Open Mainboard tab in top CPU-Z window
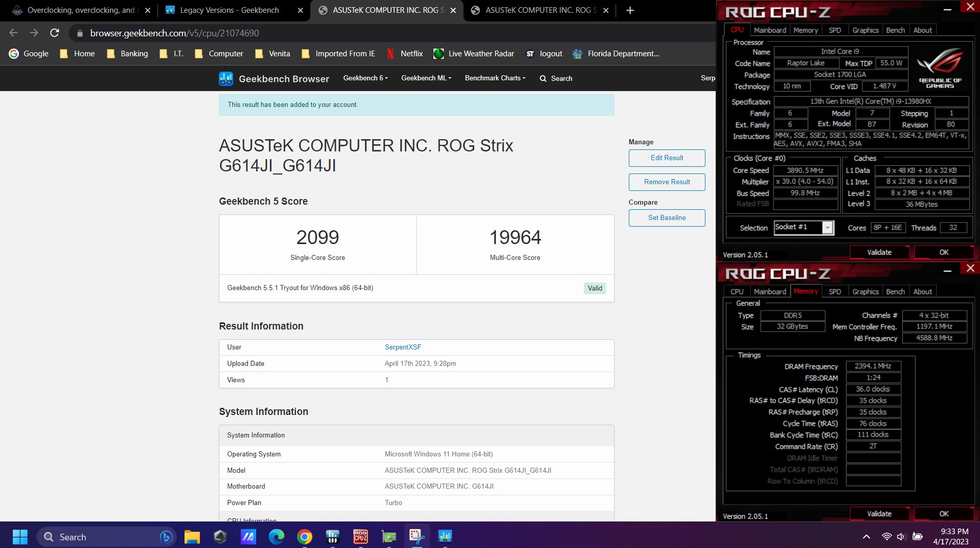Viewport: 980px width, 548px height. [x=770, y=30]
